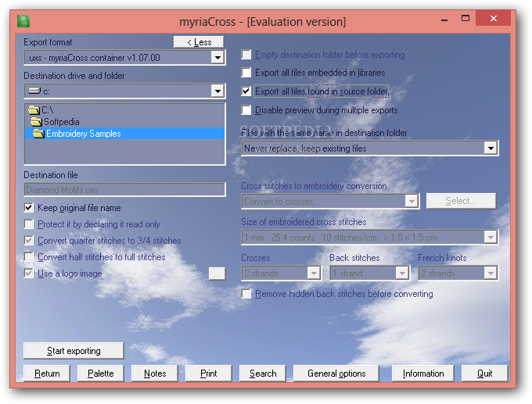Open the Back stitches strand dropdown

coord(402,273)
